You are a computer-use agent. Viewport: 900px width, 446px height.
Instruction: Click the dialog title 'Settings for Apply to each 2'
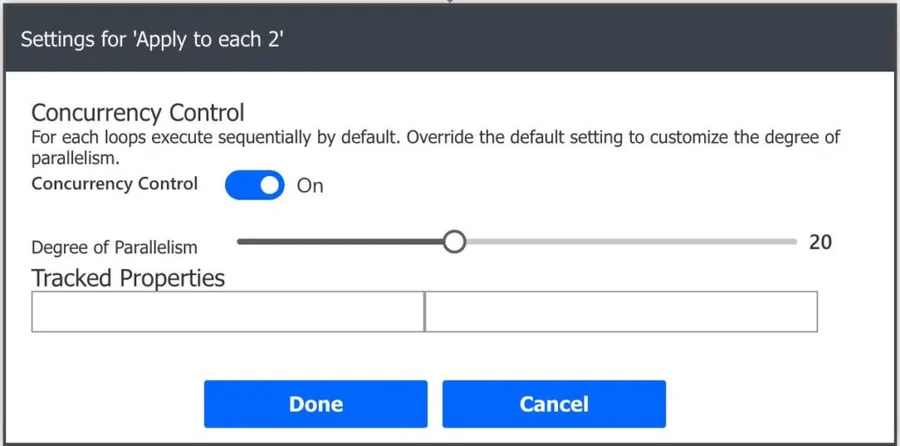click(154, 40)
